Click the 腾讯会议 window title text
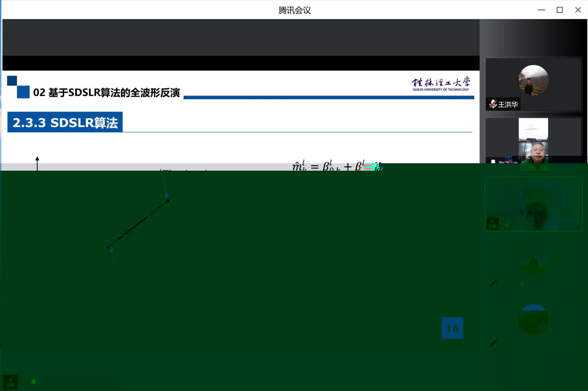 294,10
